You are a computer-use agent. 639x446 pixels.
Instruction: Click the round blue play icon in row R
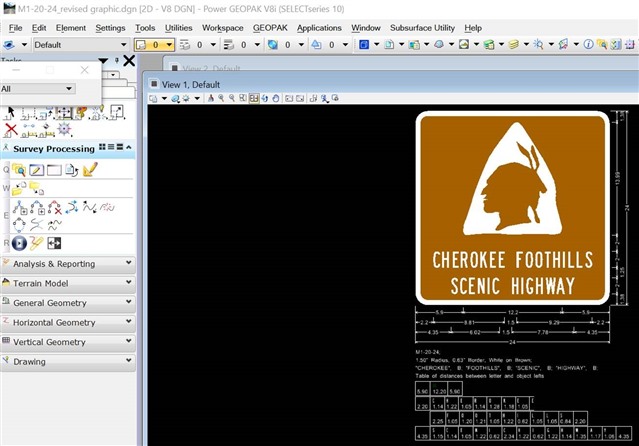coord(19,243)
